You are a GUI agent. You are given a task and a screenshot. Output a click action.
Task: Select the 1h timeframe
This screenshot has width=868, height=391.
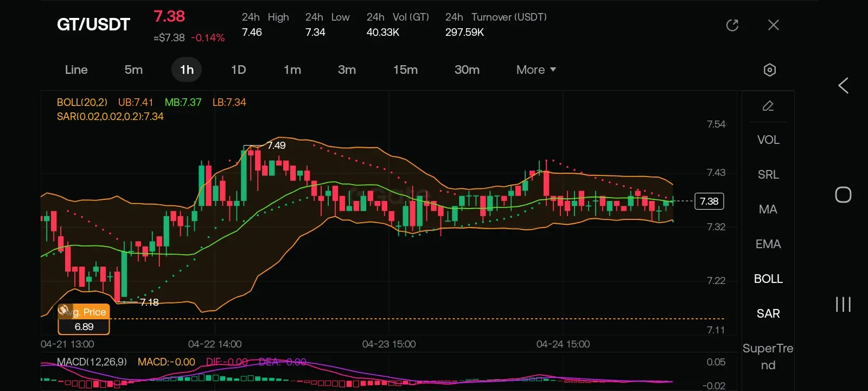coord(187,70)
